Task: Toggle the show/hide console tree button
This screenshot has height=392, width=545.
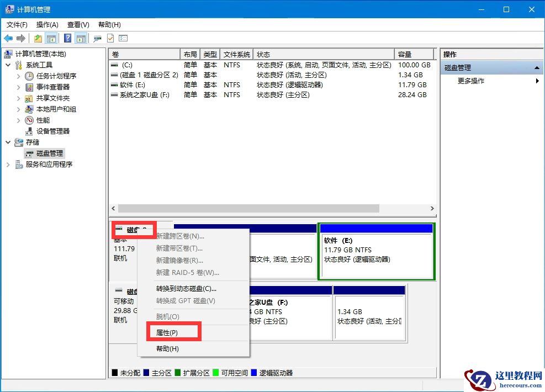Action: [x=51, y=38]
